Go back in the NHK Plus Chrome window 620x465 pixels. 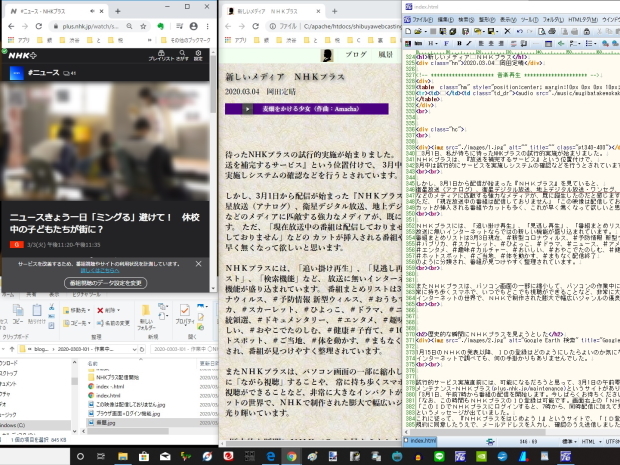point(11,26)
